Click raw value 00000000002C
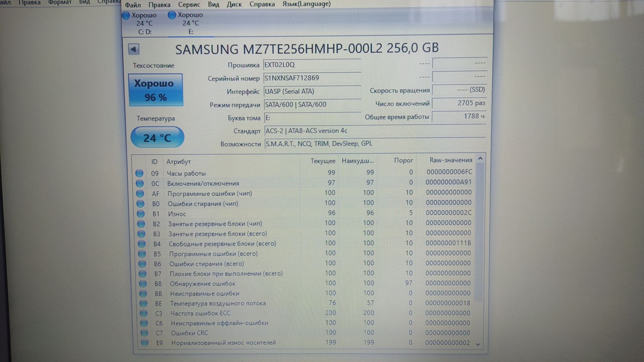The width and height of the screenshot is (644, 362). (x=449, y=213)
